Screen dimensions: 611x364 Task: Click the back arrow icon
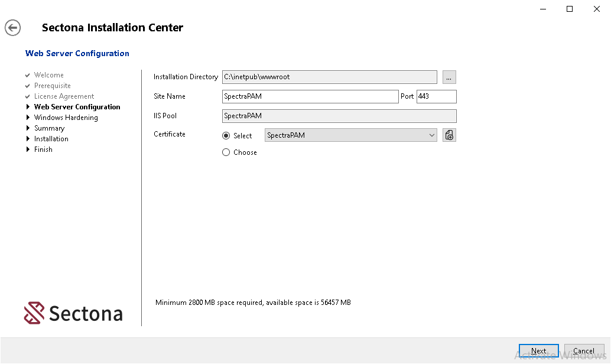(13, 28)
